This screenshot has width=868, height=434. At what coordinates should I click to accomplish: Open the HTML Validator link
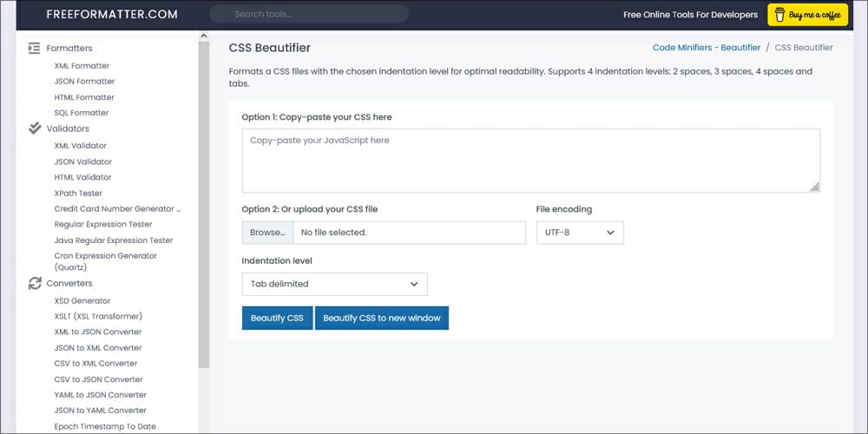(x=82, y=177)
